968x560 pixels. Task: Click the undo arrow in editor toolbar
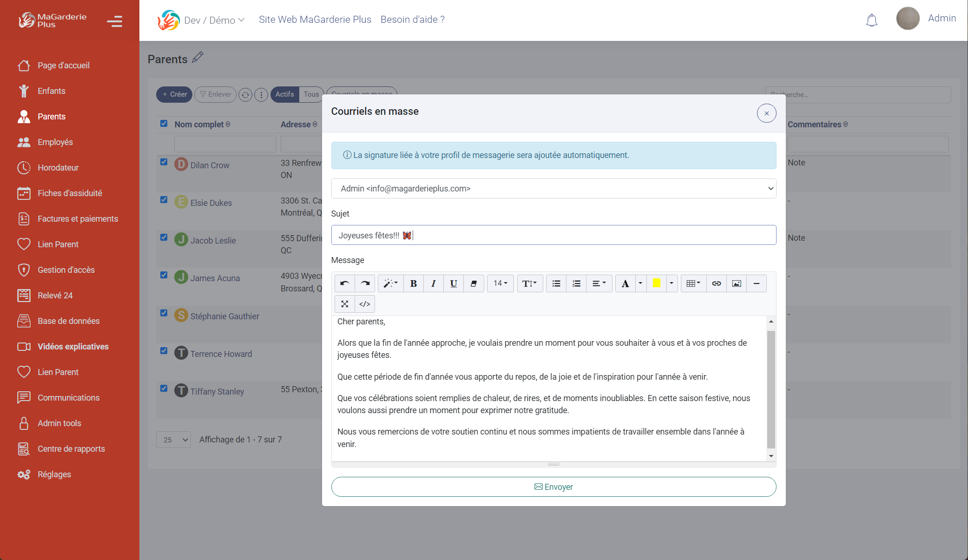coord(344,283)
